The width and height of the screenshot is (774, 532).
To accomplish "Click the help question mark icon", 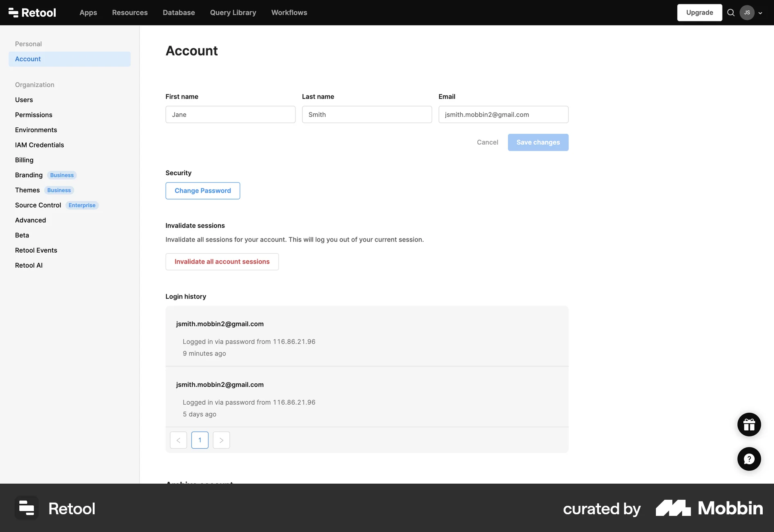I will [x=749, y=459].
